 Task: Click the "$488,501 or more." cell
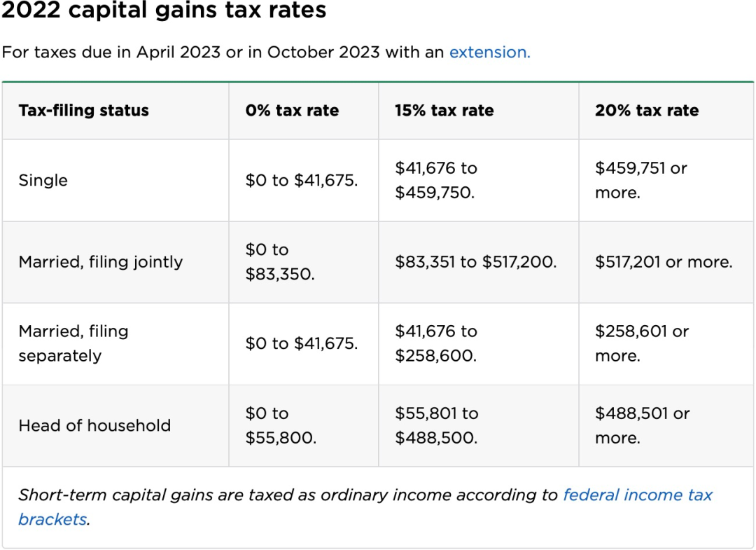(642, 425)
